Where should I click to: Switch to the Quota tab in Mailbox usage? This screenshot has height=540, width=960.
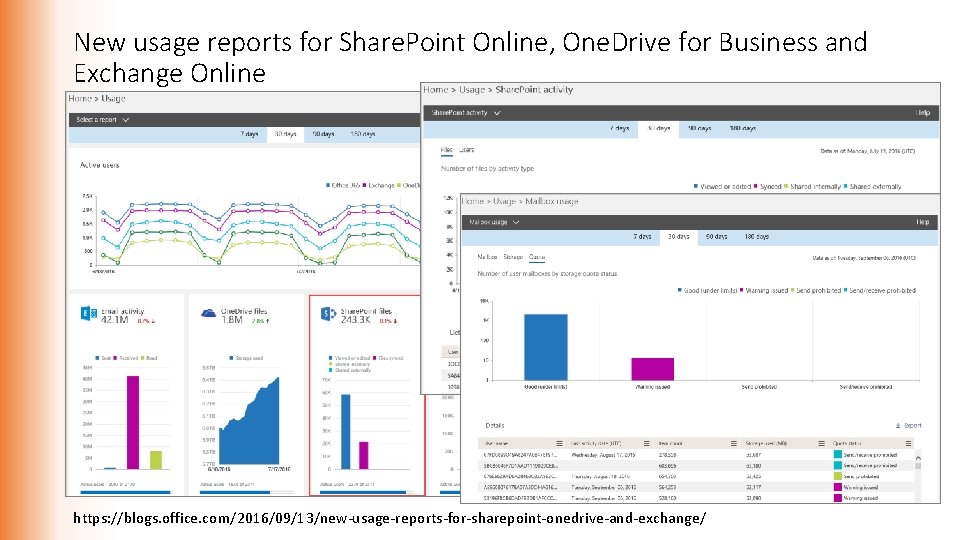pyautogui.click(x=537, y=257)
